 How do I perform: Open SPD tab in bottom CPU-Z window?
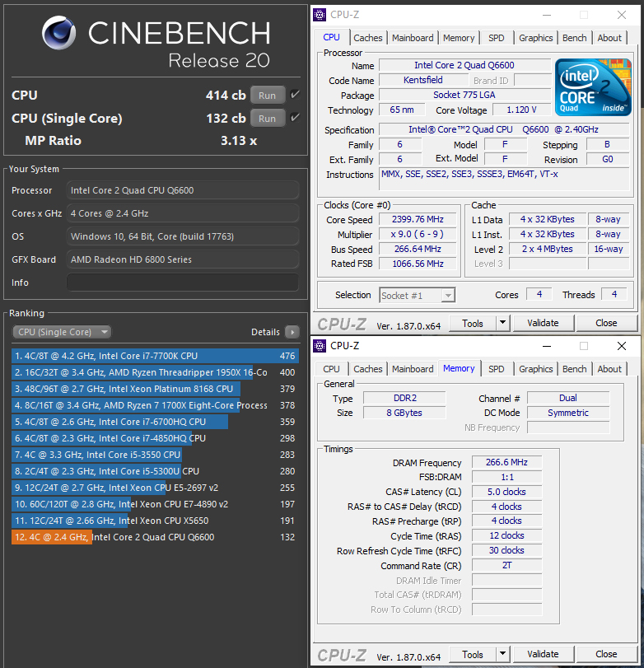point(497,369)
